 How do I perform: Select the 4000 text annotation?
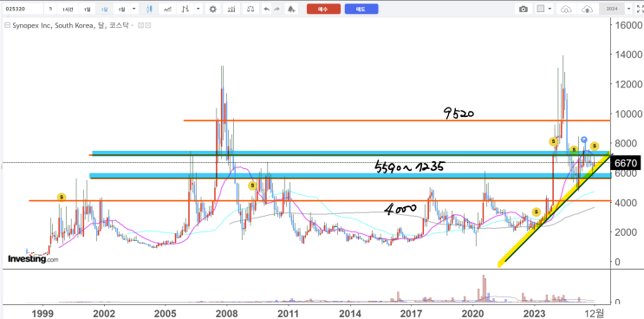coord(401,209)
